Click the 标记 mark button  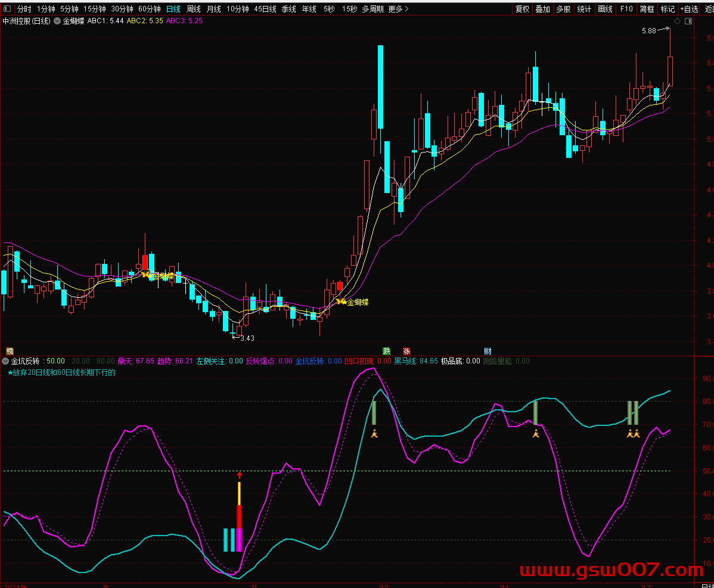(668, 9)
